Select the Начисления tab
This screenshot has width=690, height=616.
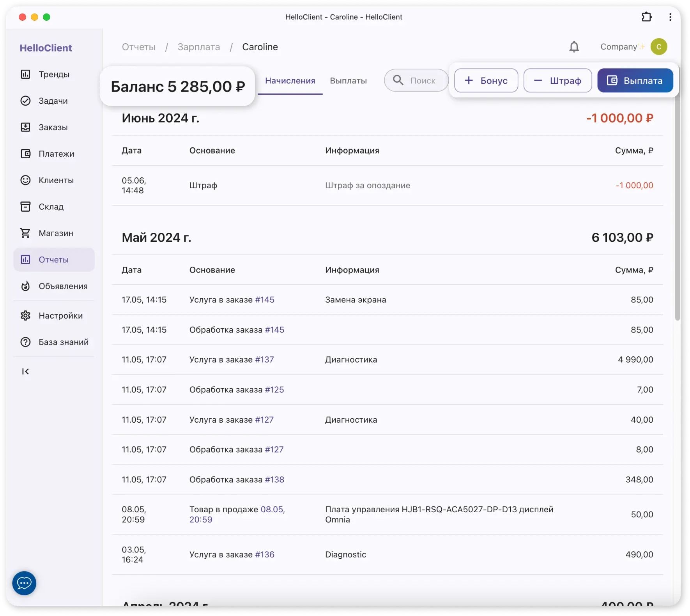coord(290,81)
